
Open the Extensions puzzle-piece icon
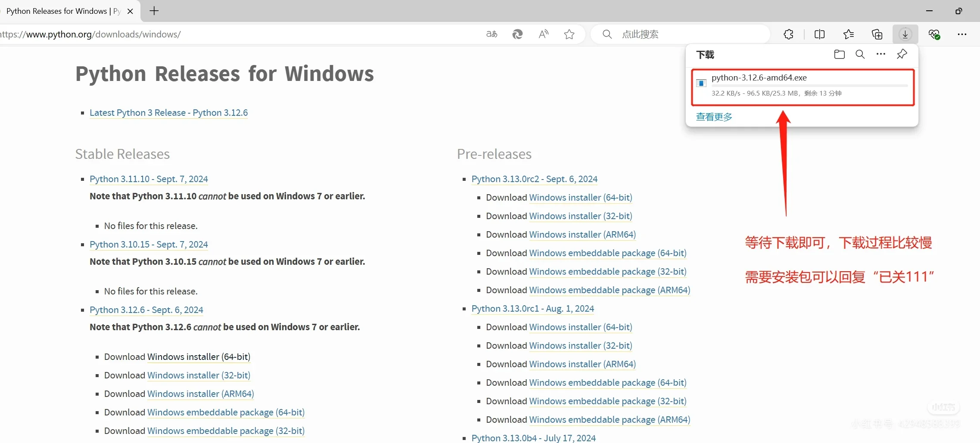click(788, 34)
